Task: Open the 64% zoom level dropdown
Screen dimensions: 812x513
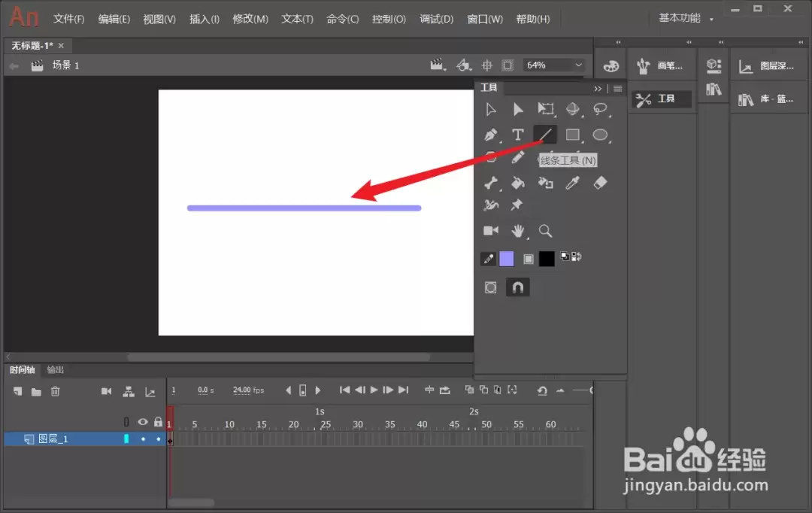Action: pyautogui.click(x=554, y=65)
